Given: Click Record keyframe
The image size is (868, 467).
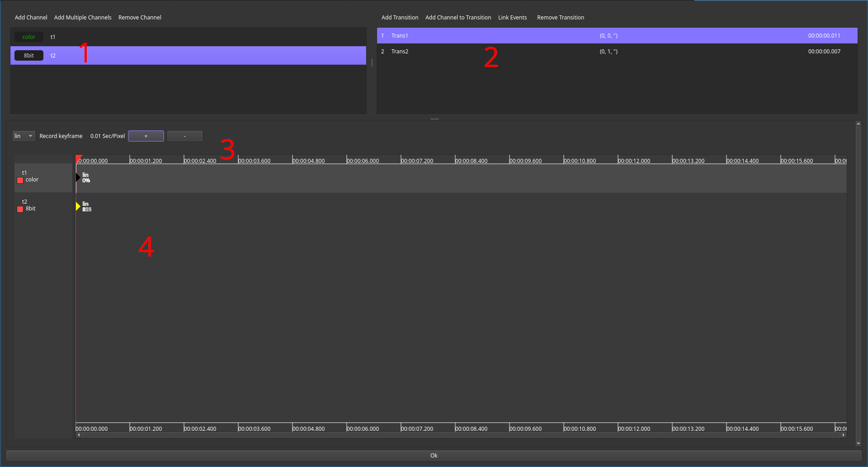Looking at the screenshot, I should (x=61, y=136).
